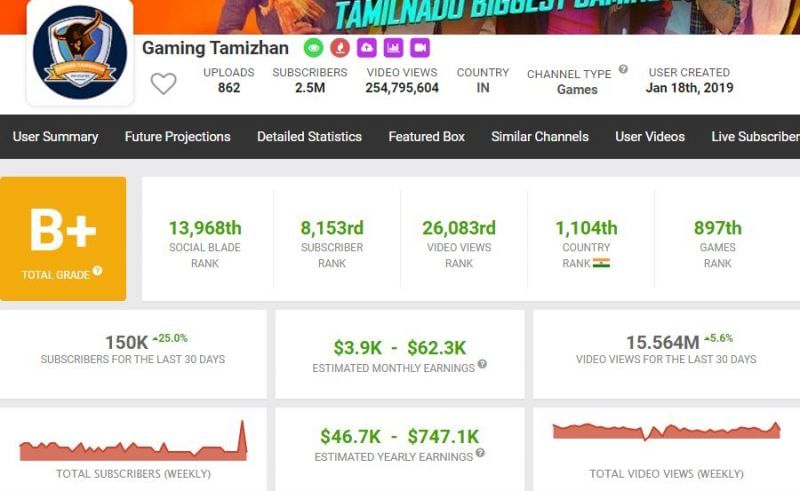Image resolution: width=800 pixels, height=491 pixels.
Task: Click the Total Subscribers weekly chart
Action: 133,444
